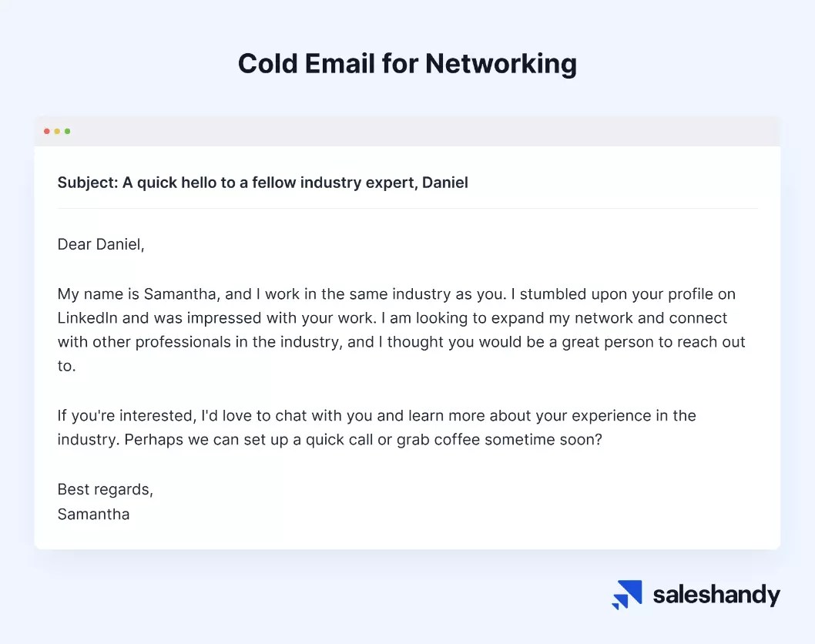Click the yellow window dot
The height and width of the screenshot is (644, 815).
click(57, 132)
